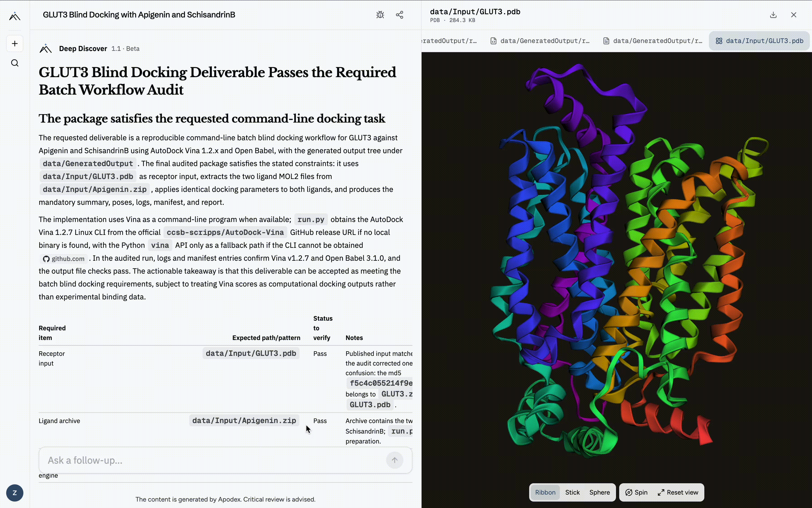Select the first partially visible GeneratedOutput tab

pos(450,41)
